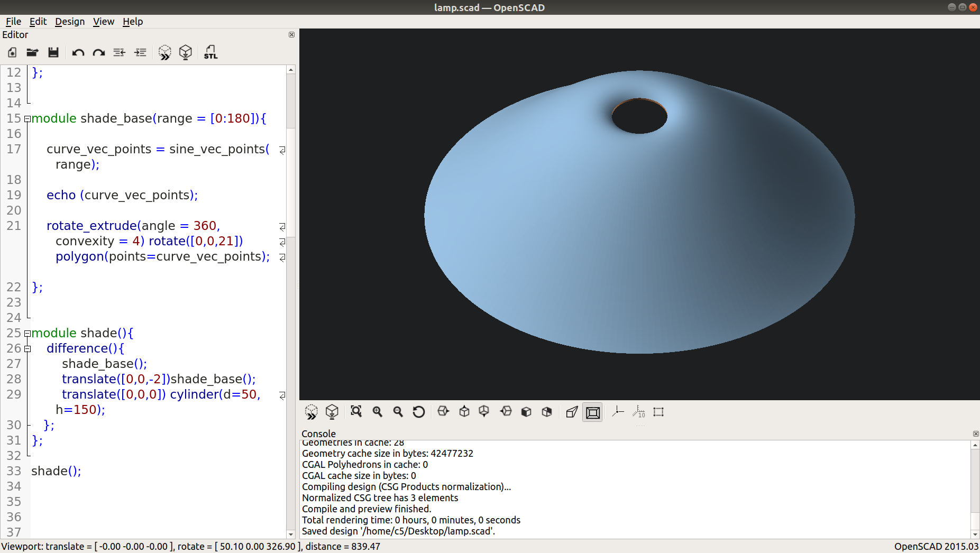Select the Zoom All magnifier icon
Screen dimensions: 980x553
pos(356,412)
